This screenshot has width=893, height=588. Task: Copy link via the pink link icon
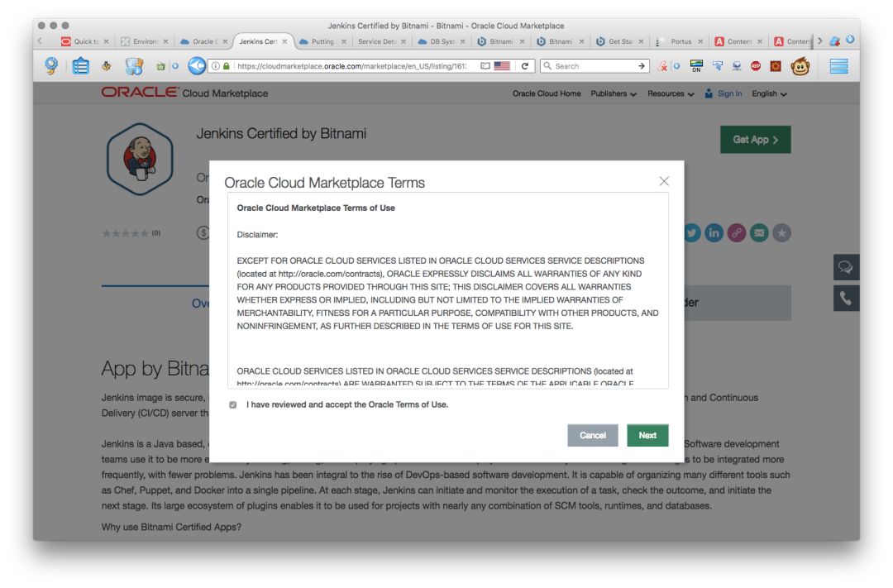click(737, 232)
